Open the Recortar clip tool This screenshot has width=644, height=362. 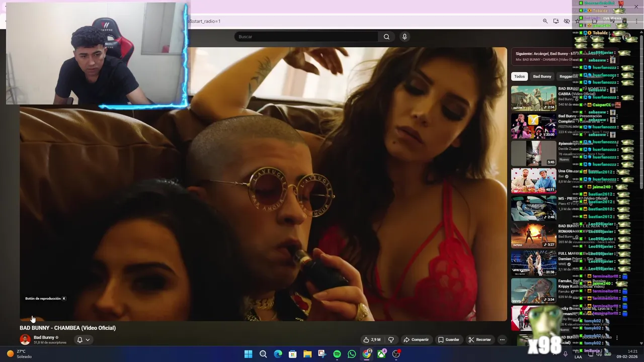(x=479, y=340)
